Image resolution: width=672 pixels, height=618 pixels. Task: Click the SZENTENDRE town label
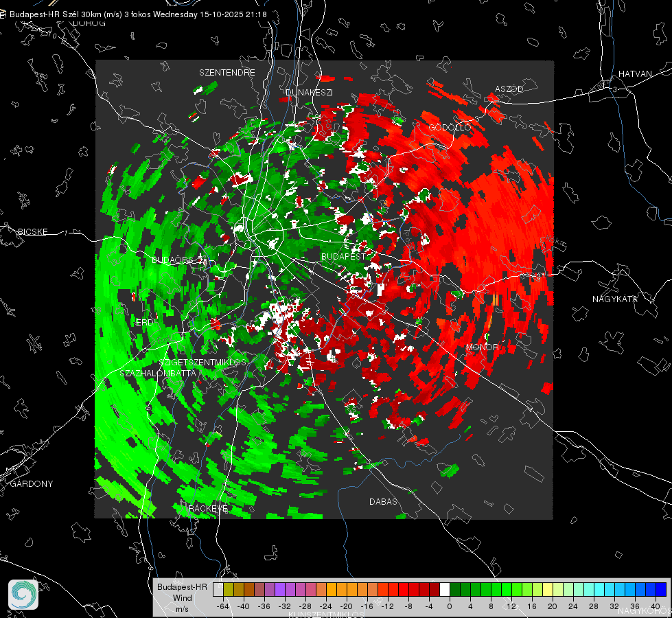227,73
